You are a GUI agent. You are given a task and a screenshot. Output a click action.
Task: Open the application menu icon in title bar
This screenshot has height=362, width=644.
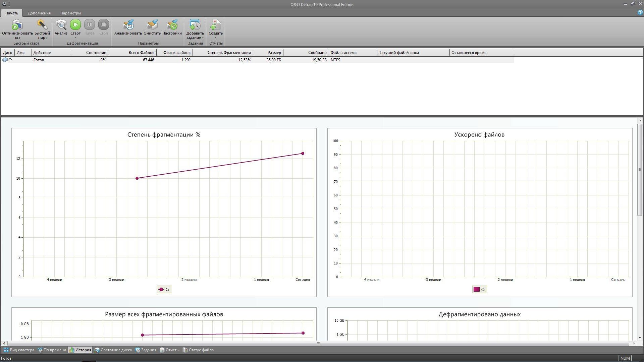pos(4,4)
